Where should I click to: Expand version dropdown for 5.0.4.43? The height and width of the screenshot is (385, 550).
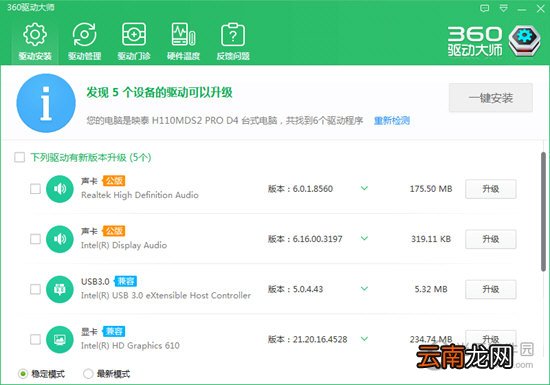364,289
